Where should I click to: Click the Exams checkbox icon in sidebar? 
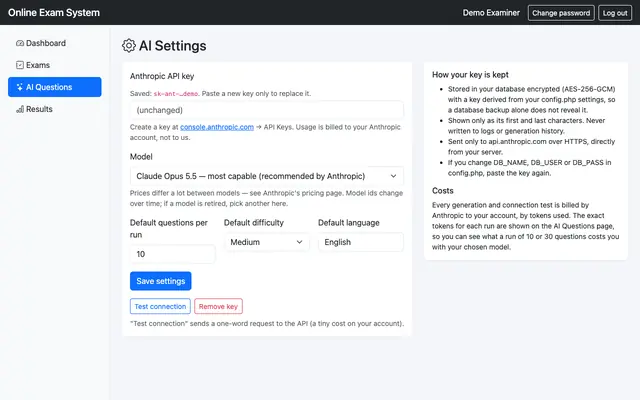(x=20, y=65)
